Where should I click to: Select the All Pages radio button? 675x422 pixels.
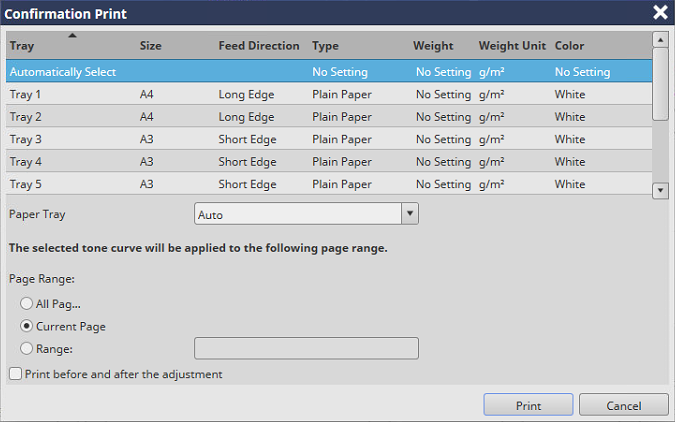(25, 303)
